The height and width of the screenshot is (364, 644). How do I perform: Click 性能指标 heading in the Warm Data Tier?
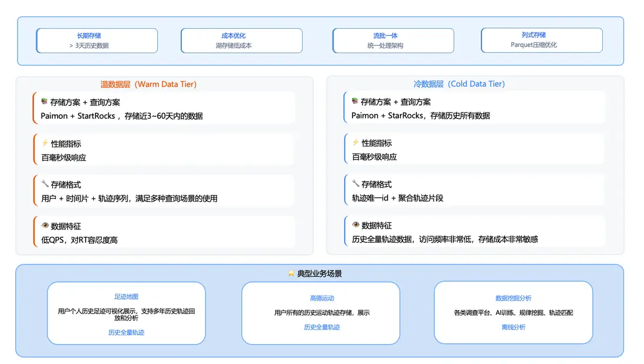click(x=66, y=144)
